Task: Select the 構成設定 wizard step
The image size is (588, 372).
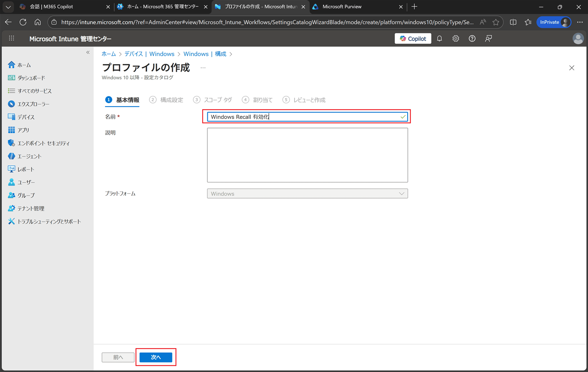Action: (166, 100)
